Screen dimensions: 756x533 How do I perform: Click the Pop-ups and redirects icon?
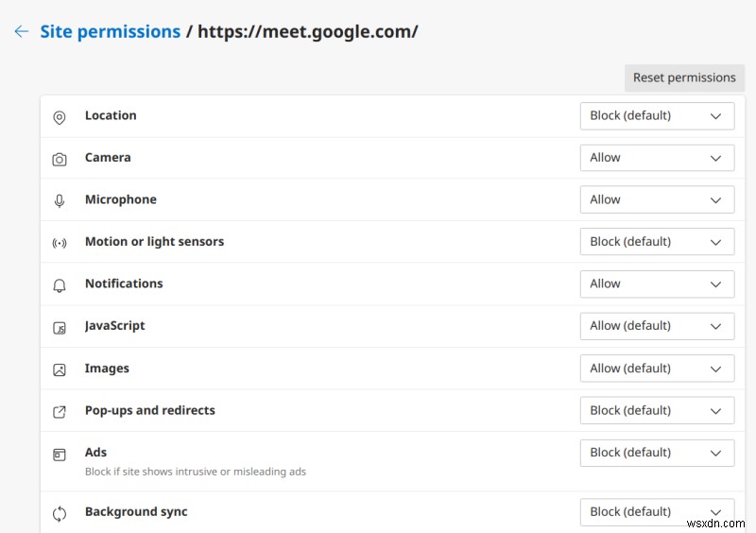pos(60,412)
